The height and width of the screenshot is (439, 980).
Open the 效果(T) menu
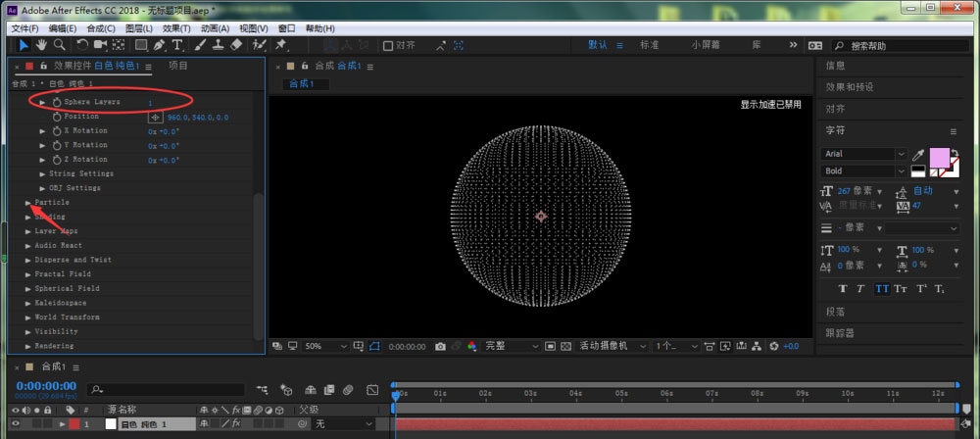pyautogui.click(x=175, y=28)
